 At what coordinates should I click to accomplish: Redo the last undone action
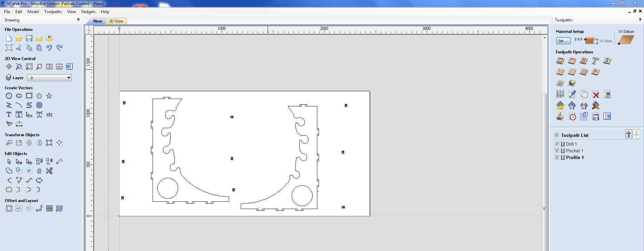click(x=59, y=48)
